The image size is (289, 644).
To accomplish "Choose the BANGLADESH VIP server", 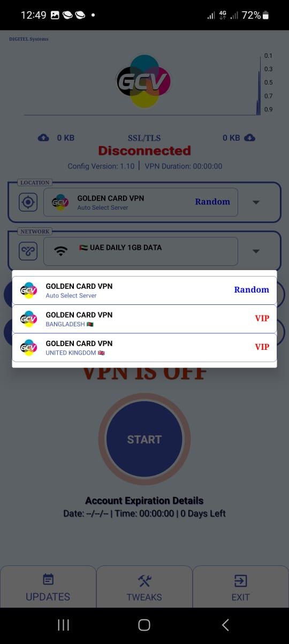I will tap(144, 319).
